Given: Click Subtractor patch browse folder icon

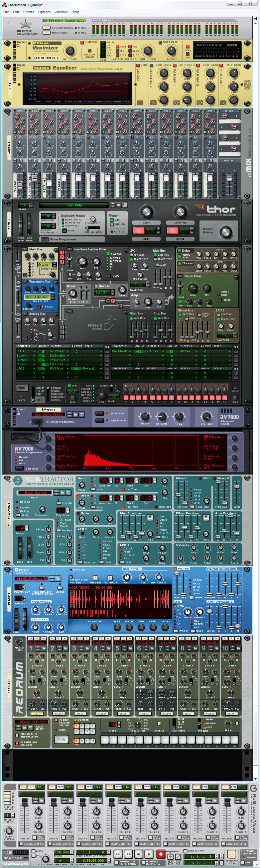Looking at the screenshot, I should coord(63,492).
